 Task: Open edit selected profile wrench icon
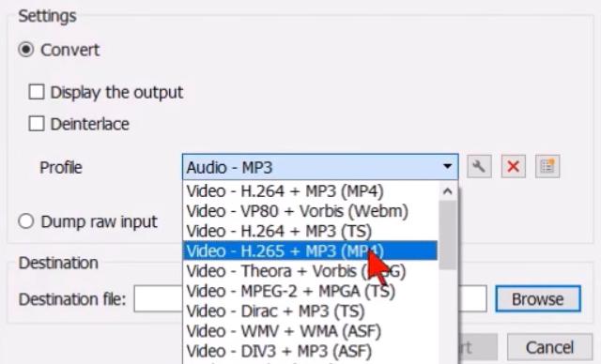pos(479,166)
